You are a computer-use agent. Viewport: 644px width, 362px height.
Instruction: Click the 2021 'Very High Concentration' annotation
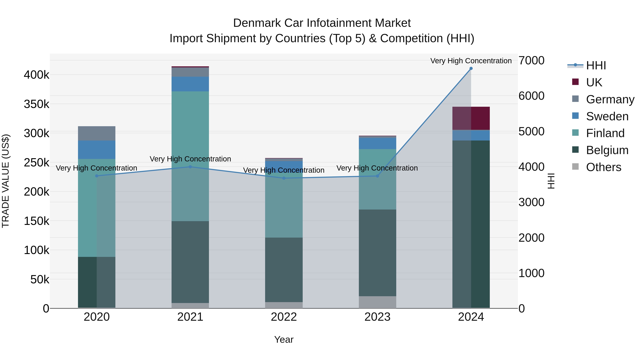(190, 159)
